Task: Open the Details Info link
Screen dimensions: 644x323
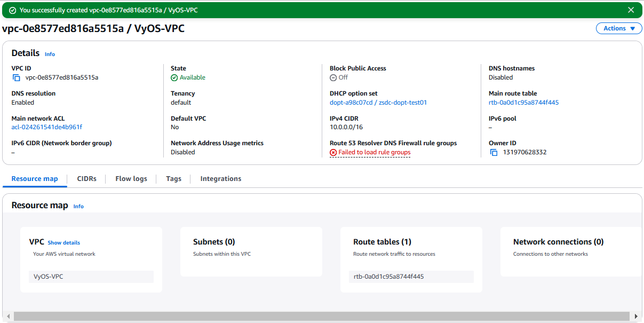Action: pos(50,54)
